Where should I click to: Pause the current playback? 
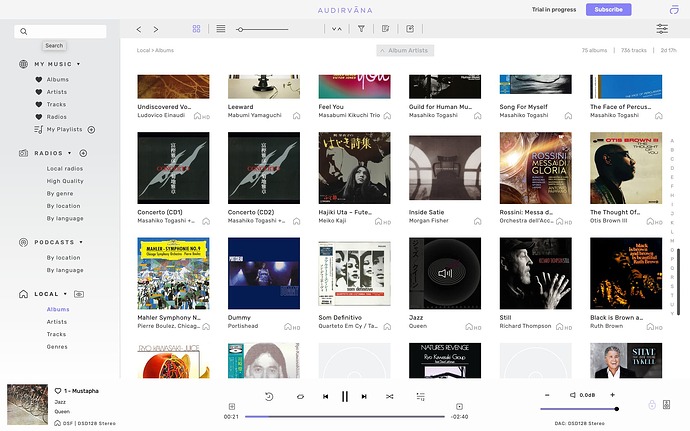(x=345, y=397)
